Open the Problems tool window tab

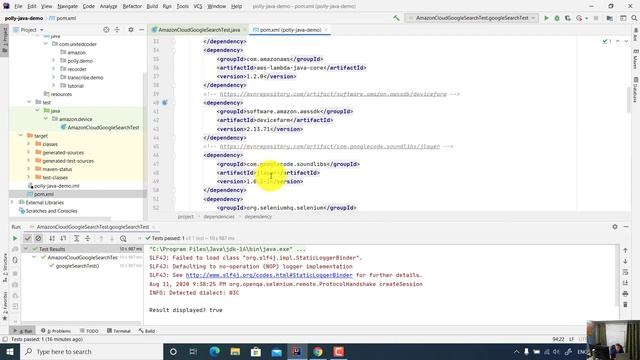56,331
